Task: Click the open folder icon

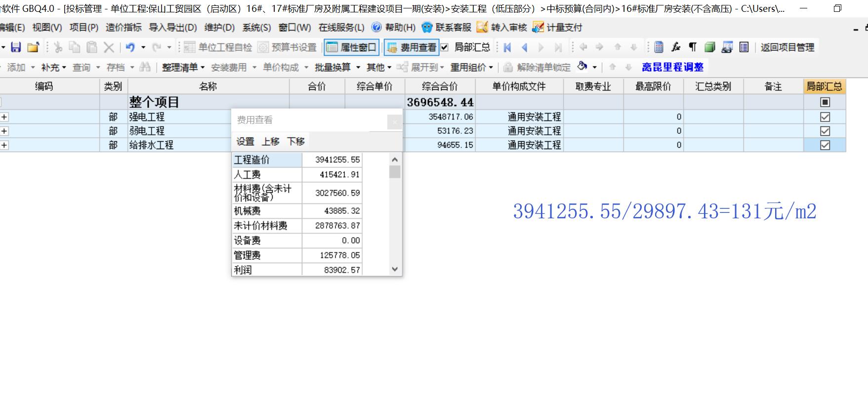Action: 33,47
